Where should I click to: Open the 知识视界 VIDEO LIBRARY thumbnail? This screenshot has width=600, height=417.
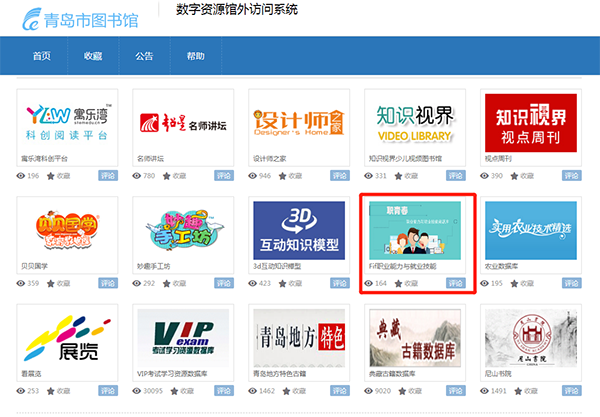pos(415,122)
